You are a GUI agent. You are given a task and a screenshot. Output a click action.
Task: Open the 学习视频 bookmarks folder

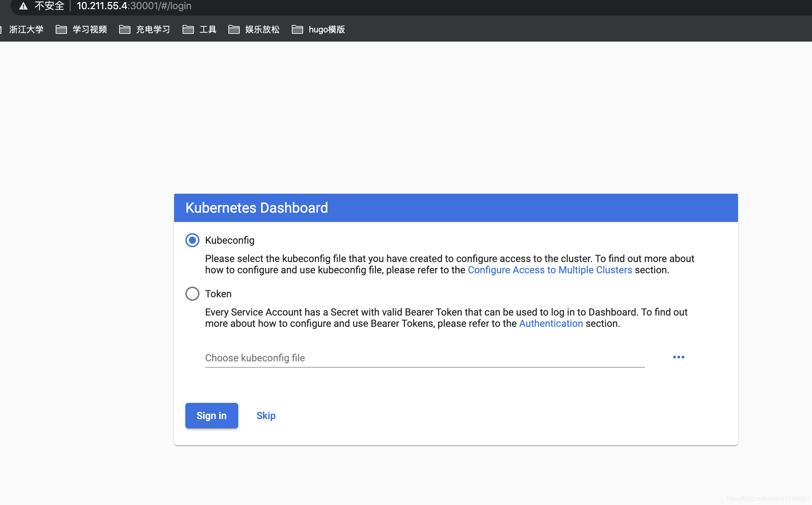90,30
